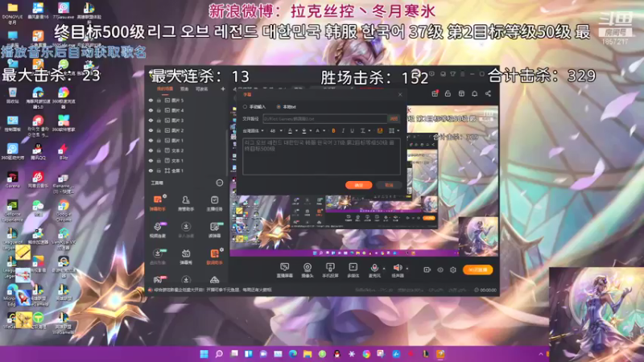Toggle bold formatting

click(x=333, y=131)
